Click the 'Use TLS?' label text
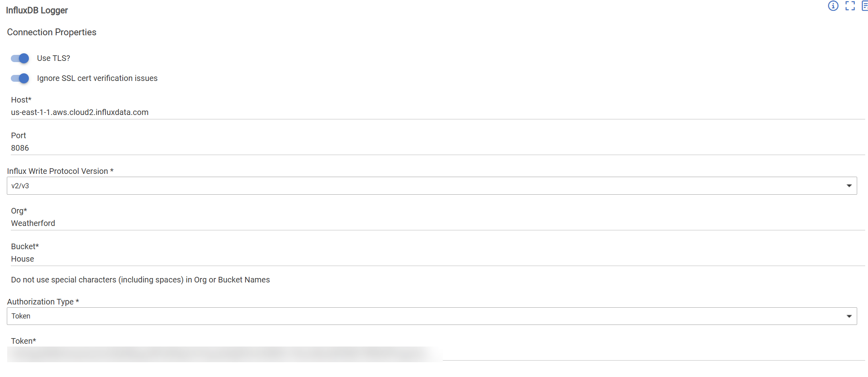868x377 pixels. coord(53,58)
